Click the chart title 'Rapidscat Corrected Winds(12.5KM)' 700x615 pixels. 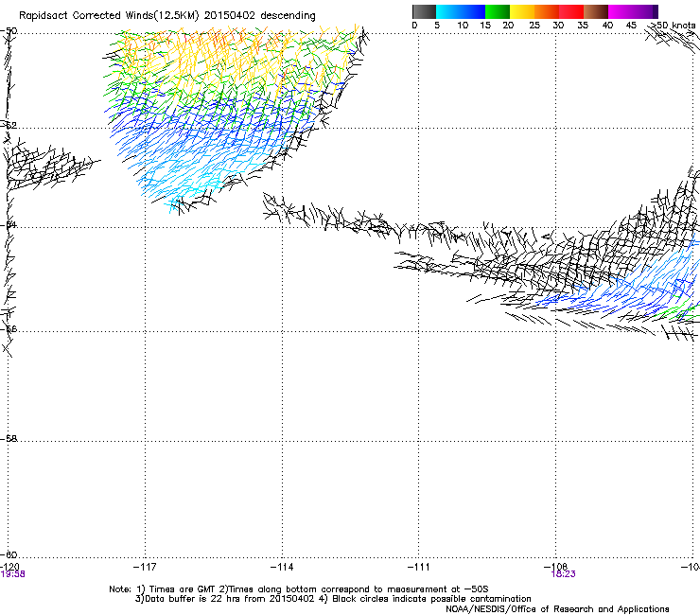click(x=109, y=15)
